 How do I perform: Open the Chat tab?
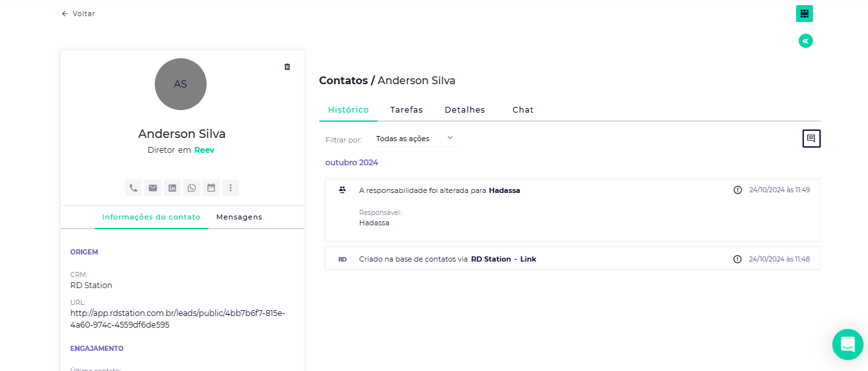(x=523, y=110)
